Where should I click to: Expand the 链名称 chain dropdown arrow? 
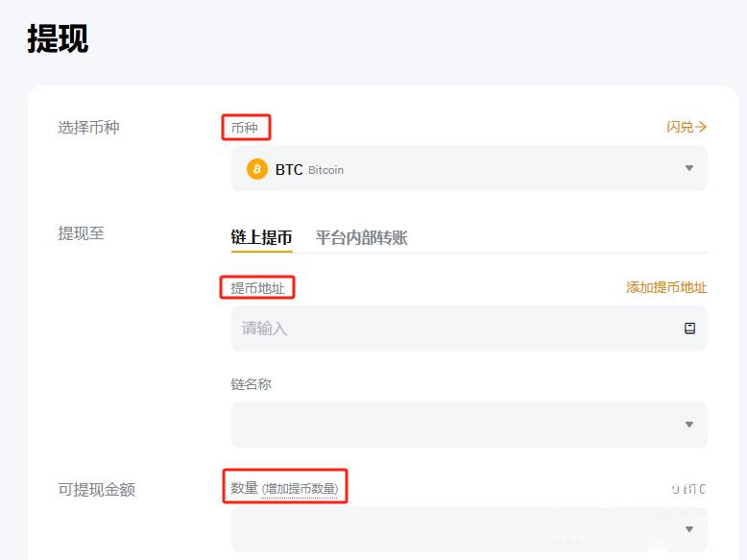tap(688, 425)
